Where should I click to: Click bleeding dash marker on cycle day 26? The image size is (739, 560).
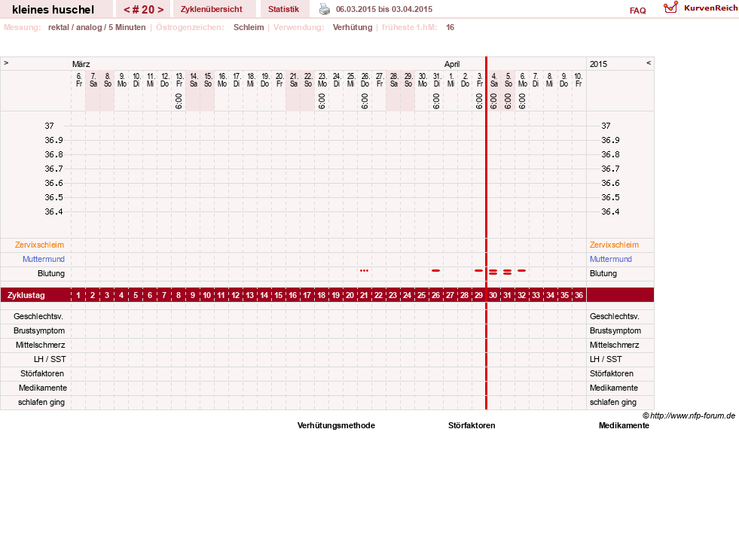pyautogui.click(x=435, y=271)
